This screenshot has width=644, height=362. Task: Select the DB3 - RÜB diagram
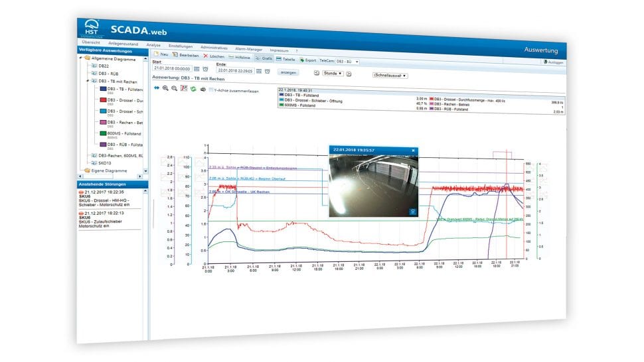[105, 74]
